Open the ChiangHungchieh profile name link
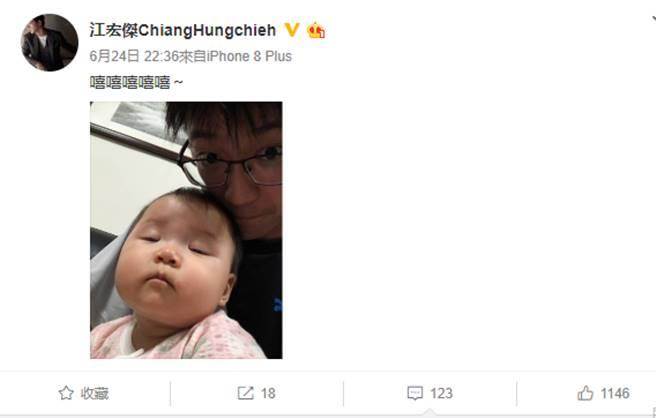This screenshot has width=656, height=418. tap(183, 30)
